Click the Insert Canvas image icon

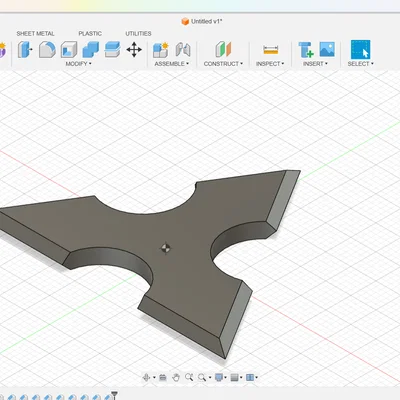pos(327,49)
